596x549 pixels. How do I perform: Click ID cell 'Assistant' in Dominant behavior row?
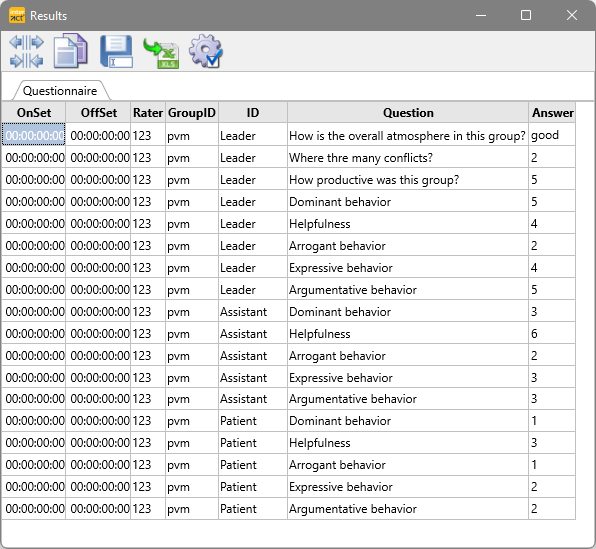(x=253, y=312)
